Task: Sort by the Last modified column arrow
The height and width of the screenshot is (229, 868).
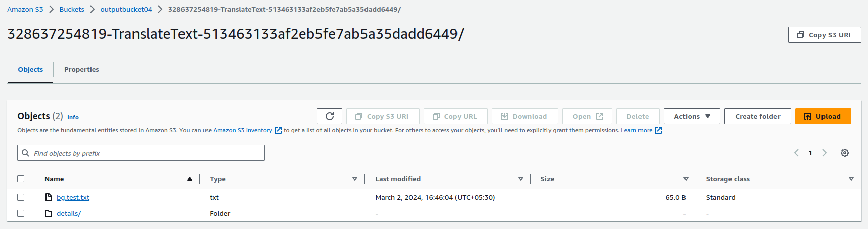Action: (521, 179)
